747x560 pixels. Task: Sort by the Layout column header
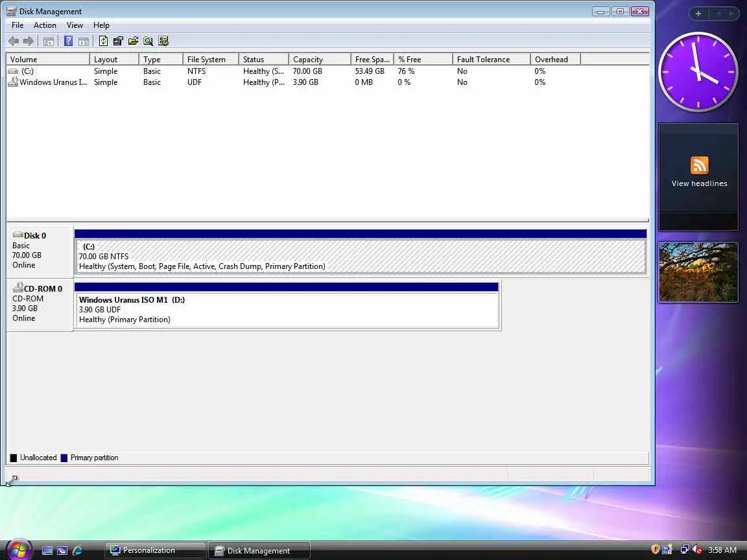pyautogui.click(x=114, y=59)
